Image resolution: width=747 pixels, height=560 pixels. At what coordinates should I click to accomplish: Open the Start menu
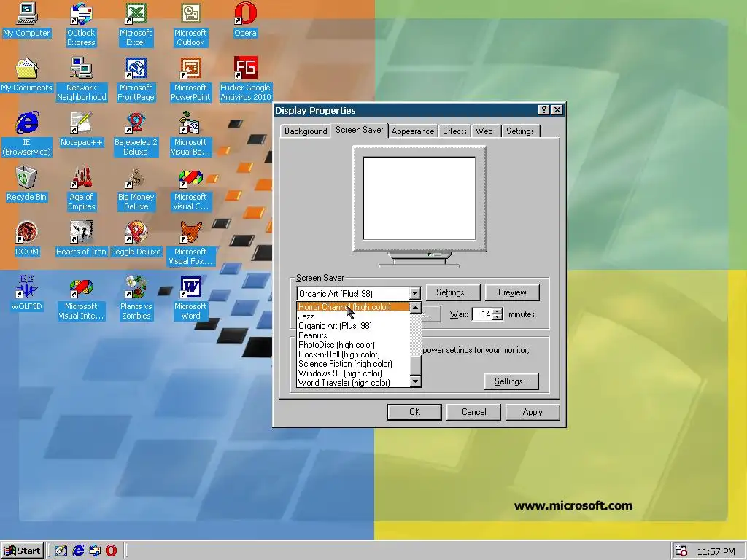pyautogui.click(x=23, y=551)
